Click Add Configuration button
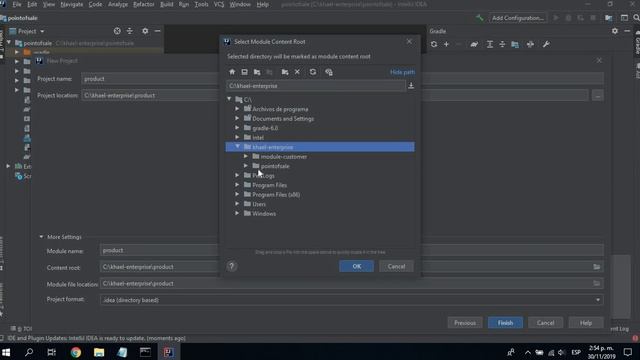This screenshot has height=360, width=640. click(x=518, y=18)
